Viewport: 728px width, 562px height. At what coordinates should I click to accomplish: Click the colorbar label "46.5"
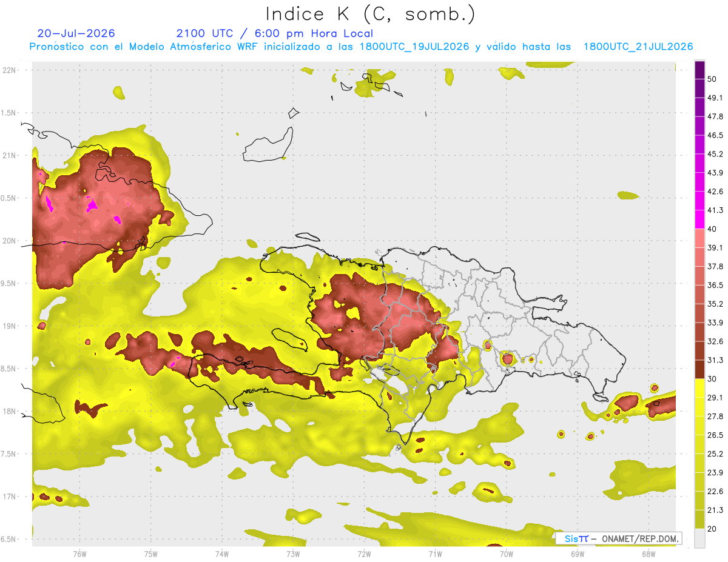click(x=715, y=135)
